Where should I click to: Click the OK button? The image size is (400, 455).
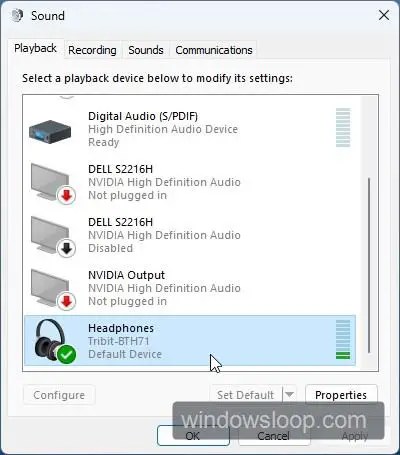(193, 436)
